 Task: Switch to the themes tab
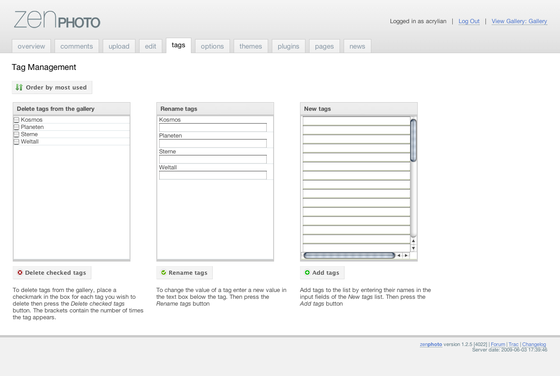tap(251, 46)
